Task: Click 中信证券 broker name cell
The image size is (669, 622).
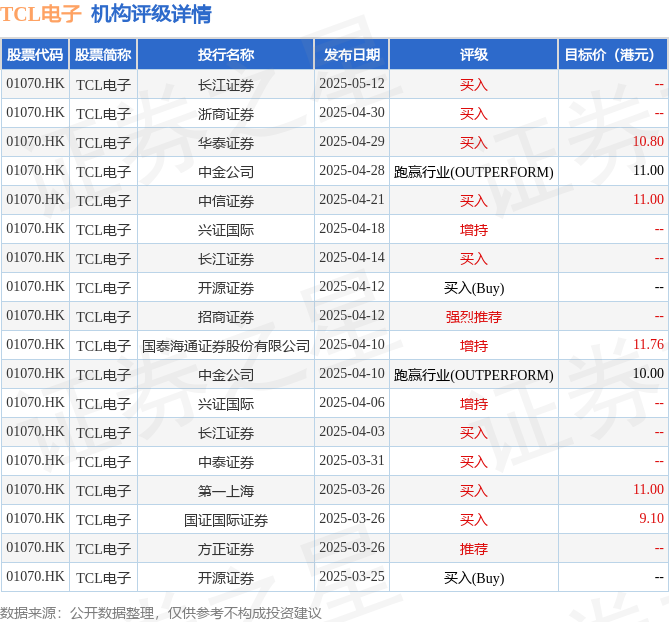Action: pos(226,201)
